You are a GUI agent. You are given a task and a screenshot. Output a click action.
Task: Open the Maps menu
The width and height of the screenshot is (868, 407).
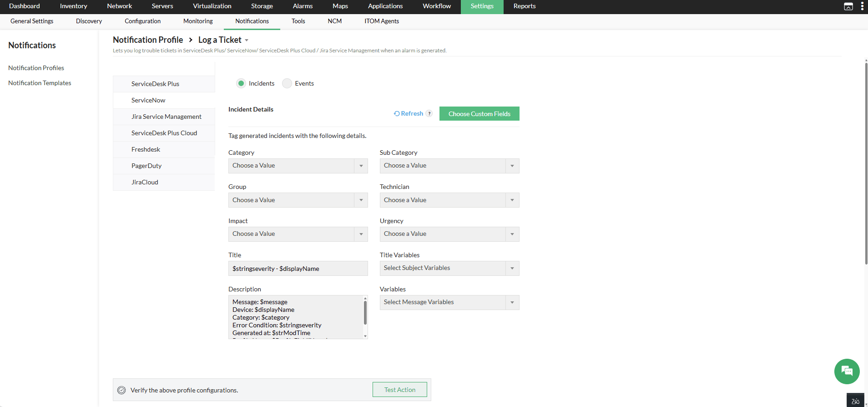pyautogui.click(x=340, y=6)
